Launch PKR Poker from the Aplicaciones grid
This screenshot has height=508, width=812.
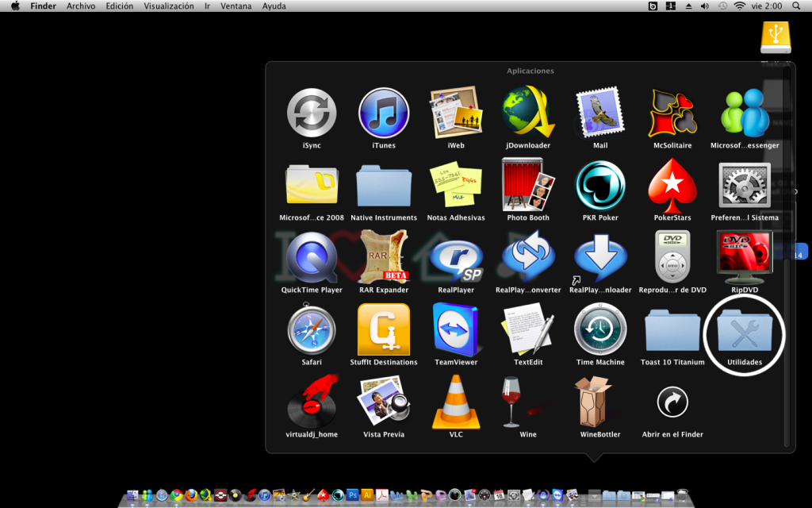point(600,185)
